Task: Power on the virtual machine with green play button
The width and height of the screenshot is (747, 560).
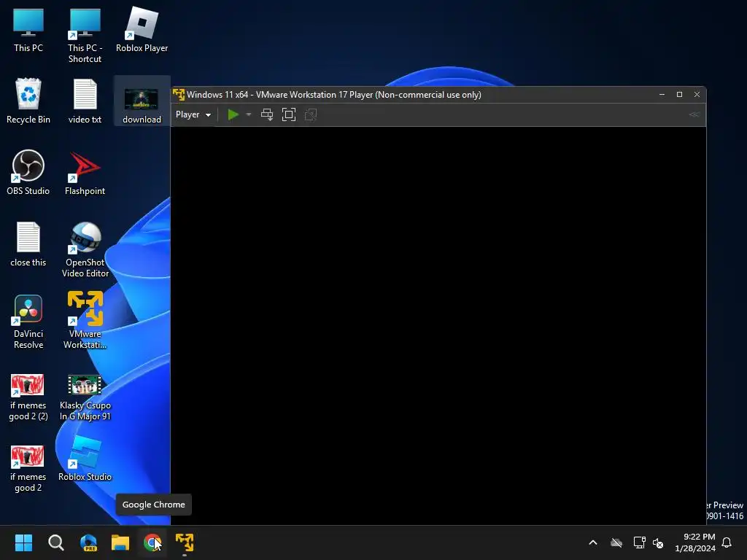Action: click(x=233, y=114)
